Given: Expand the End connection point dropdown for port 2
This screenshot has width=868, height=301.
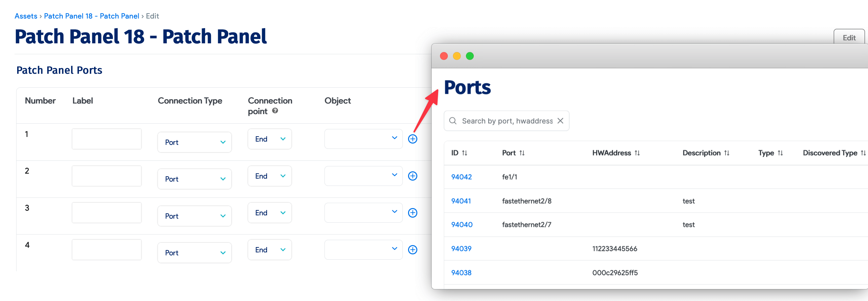Looking at the screenshot, I should [x=270, y=176].
